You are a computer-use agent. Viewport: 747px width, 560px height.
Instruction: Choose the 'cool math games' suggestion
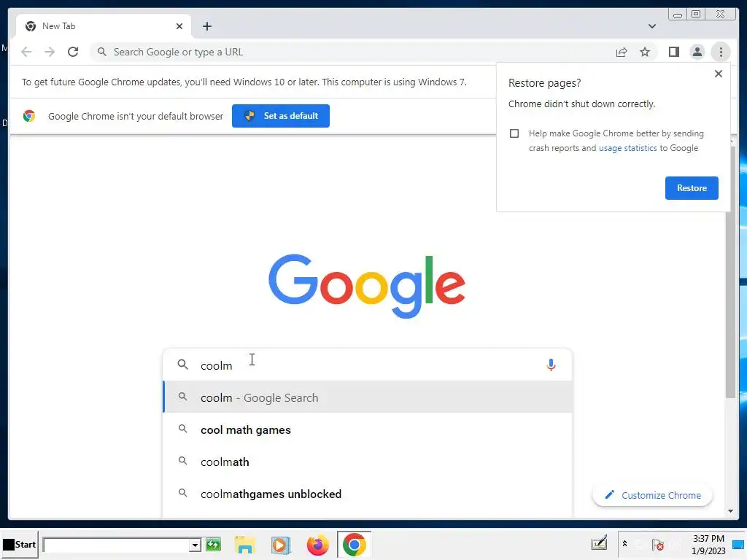367,429
